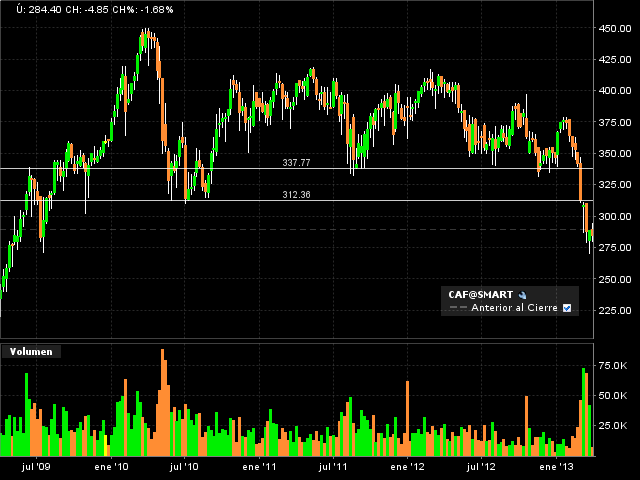Click the 25.0K volume axis label

[x=613, y=426]
